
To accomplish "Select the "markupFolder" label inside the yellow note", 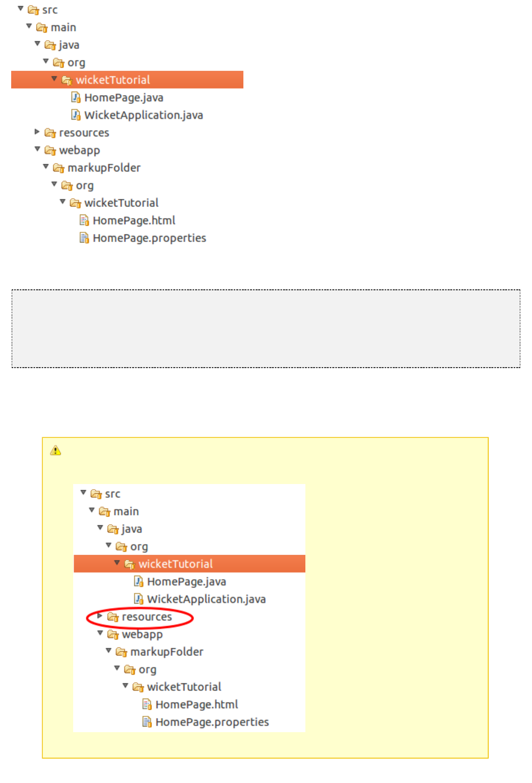I will tap(167, 652).
